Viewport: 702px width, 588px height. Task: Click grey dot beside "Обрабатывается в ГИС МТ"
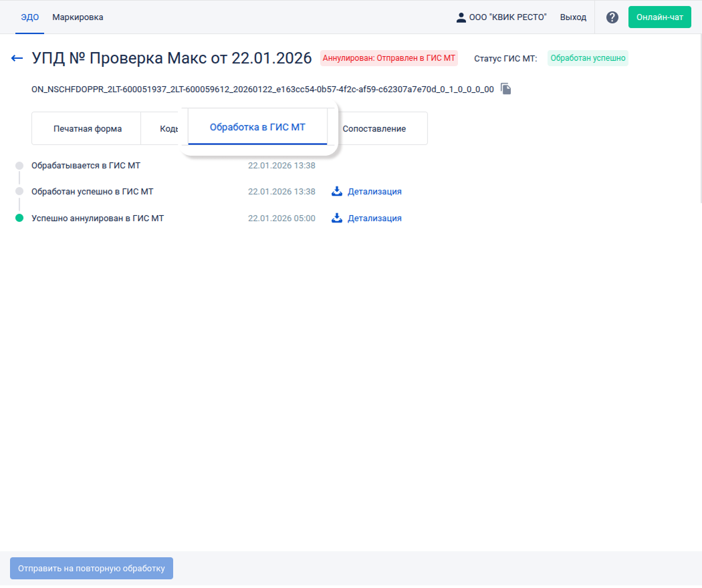coord(19,165)
